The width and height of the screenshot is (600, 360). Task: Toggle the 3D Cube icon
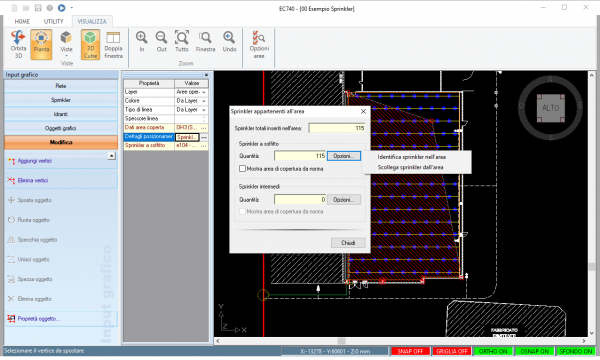(x=90, y=44)
